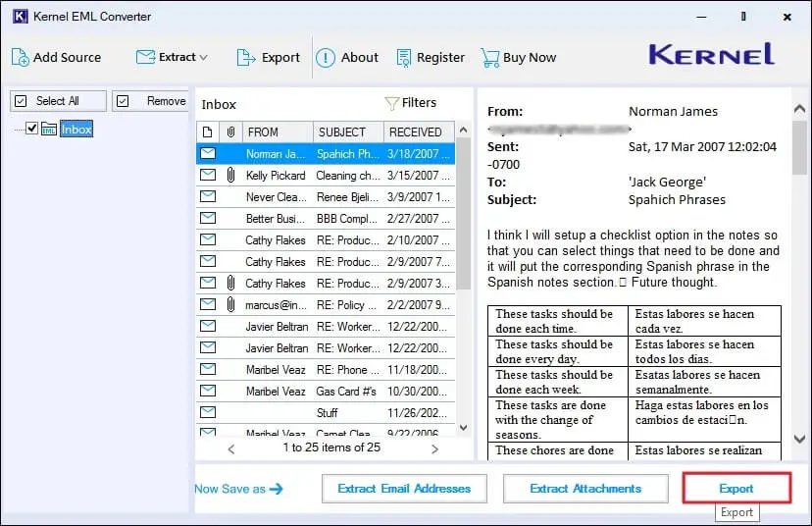
Task: Click the document type column header icon
Action: 208,132
